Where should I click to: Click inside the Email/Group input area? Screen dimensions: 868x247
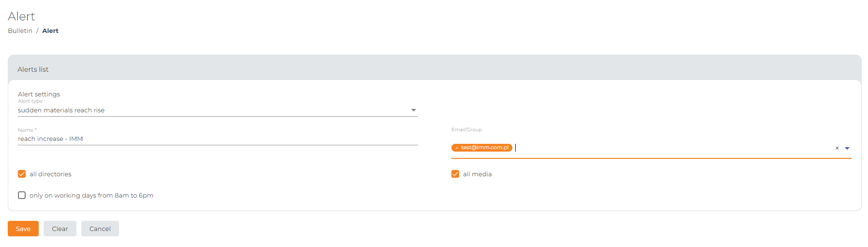(673, 148)
